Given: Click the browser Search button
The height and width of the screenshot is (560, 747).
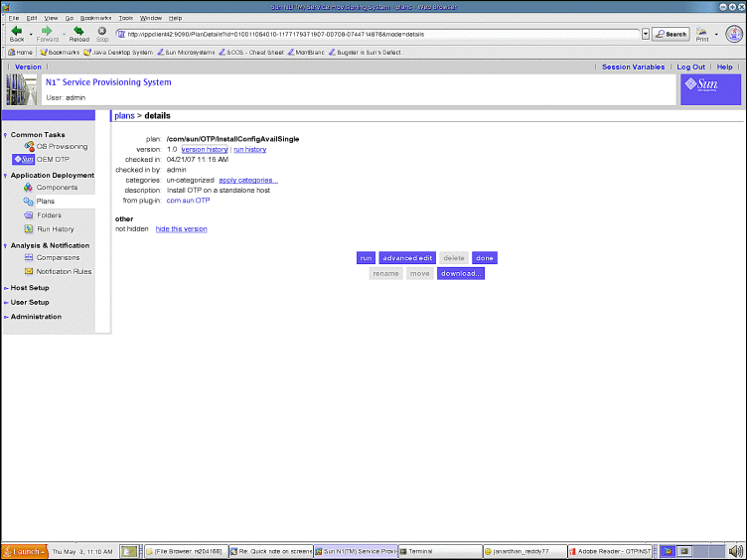Looking at the screenshot, I should point(671,35).
